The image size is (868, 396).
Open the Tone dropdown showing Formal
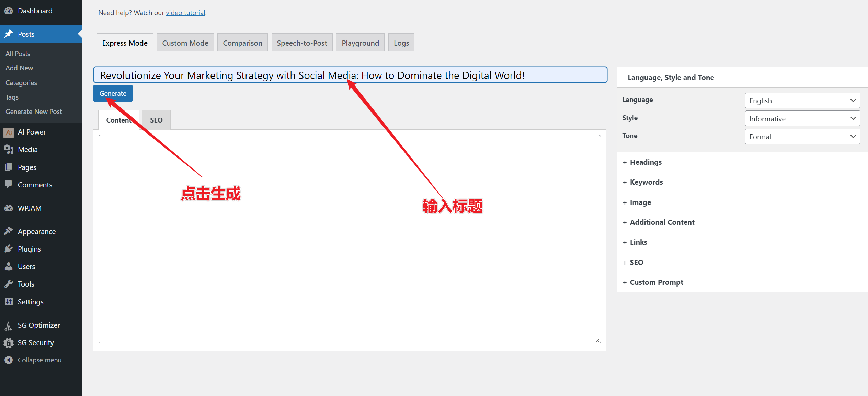(x=802, y=137)
